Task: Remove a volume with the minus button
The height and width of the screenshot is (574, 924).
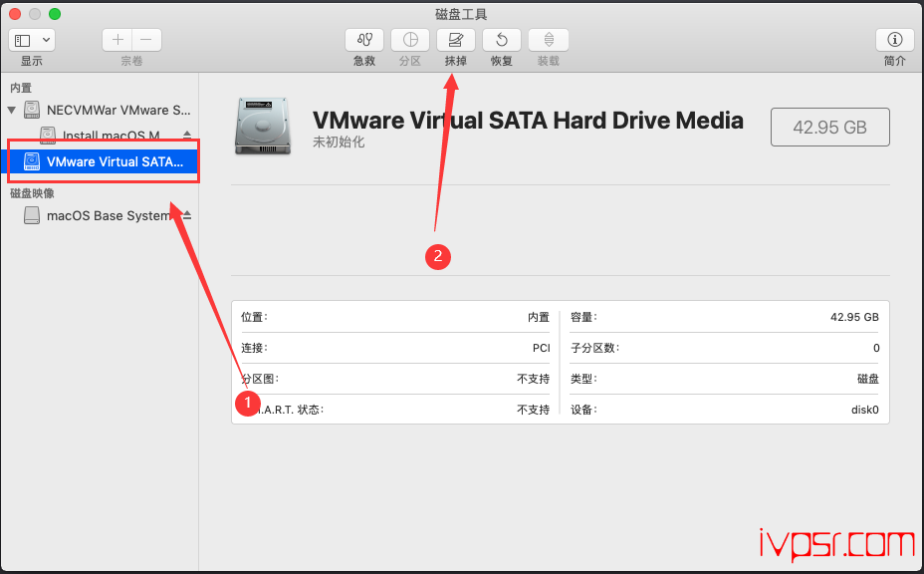Action: coord(146,40)
